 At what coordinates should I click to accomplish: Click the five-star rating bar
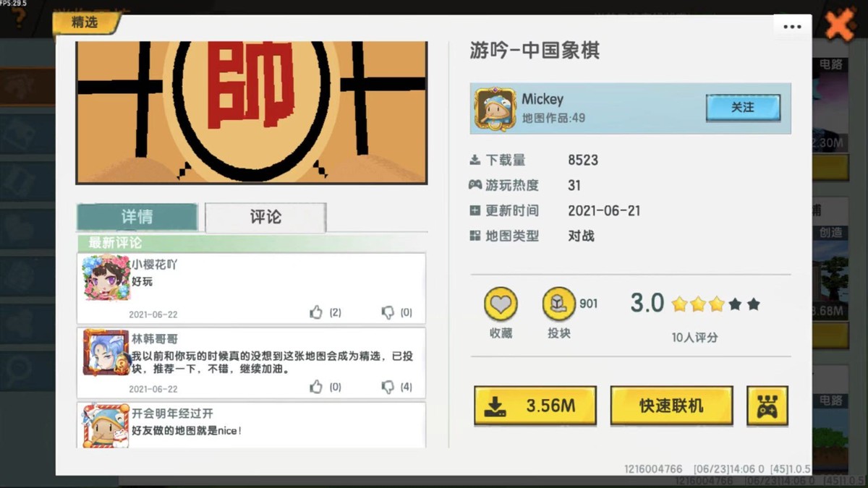tap(715, 304)
